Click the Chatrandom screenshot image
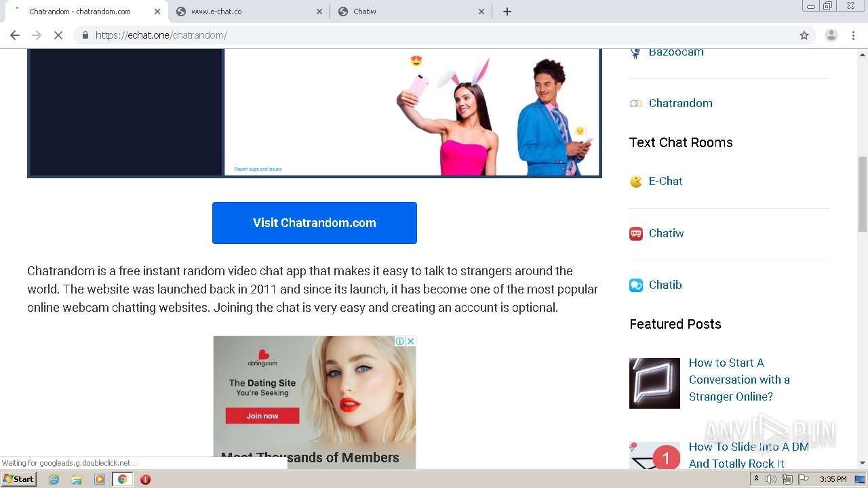 315,113
